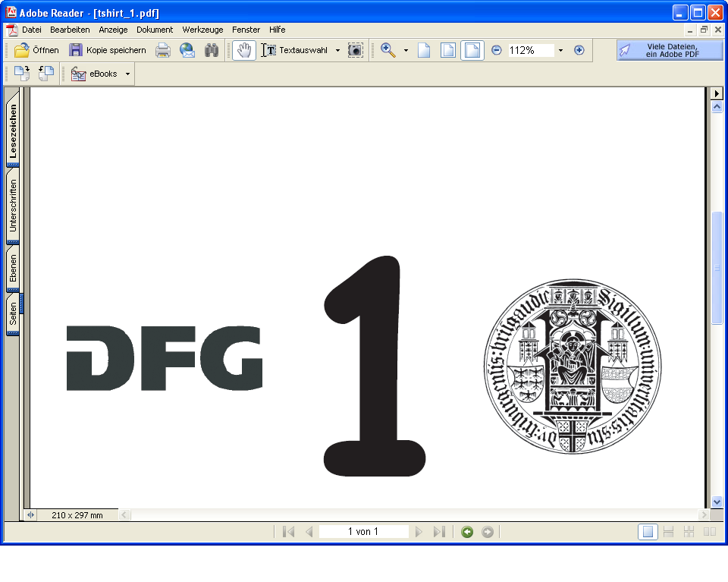Open the Unterschriften side tab

[x=13, y=206]
